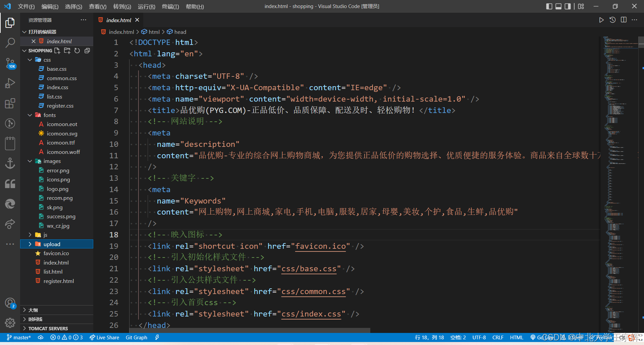644x345 pixels.
Task: Close the index.html editor tab
Action: (x=137, y=20)
